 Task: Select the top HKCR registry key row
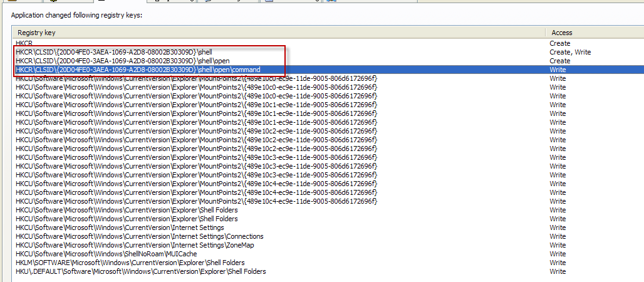[x=328, y=43]
